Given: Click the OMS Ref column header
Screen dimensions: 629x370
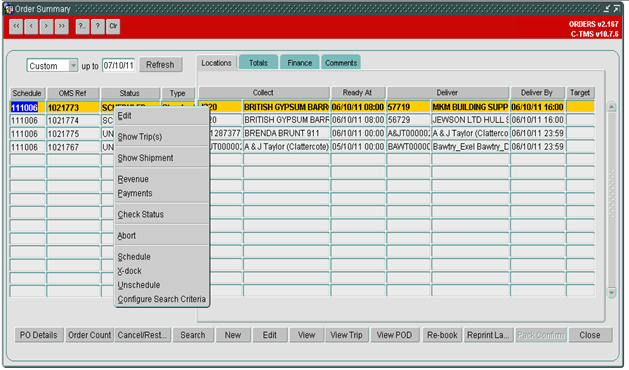Looking at the screenshot, I should 73,93.
